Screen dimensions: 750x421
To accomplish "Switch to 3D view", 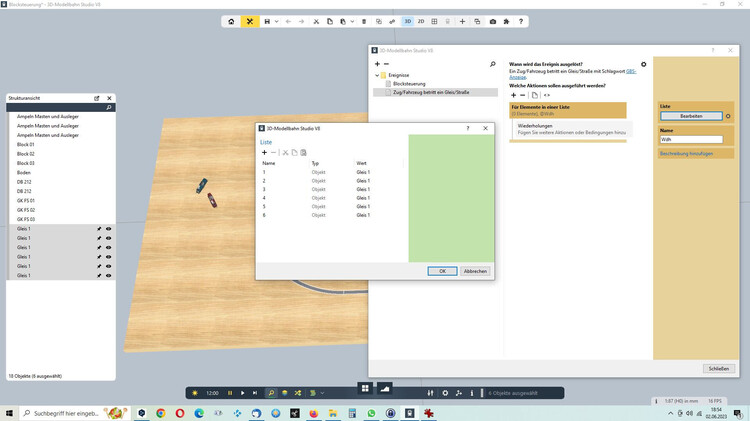I will tap(407, 20).
